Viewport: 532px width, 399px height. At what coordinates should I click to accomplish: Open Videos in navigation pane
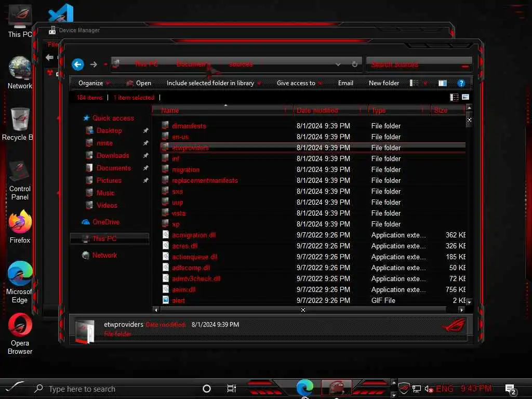pyautogui.click(x=107, y=205)
